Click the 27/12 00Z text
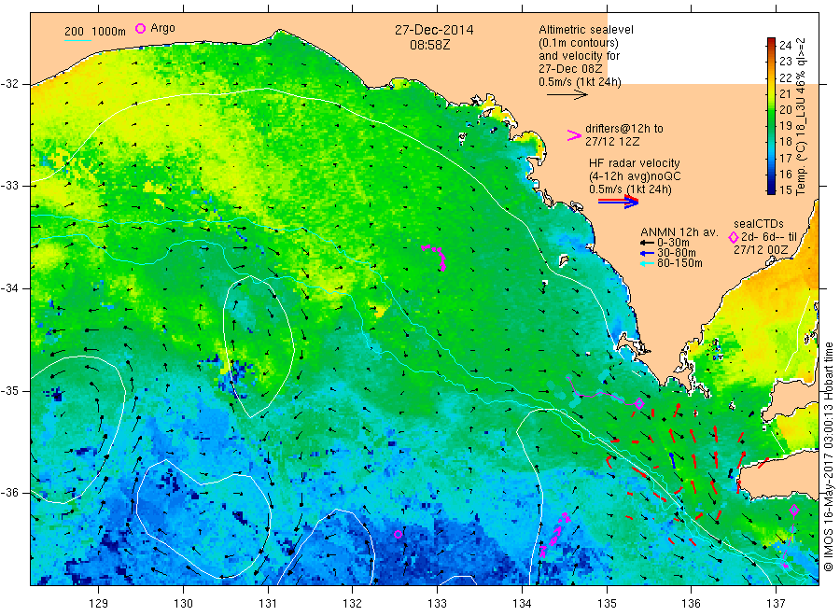Screen dimensions: 840x616 point(761,249)
